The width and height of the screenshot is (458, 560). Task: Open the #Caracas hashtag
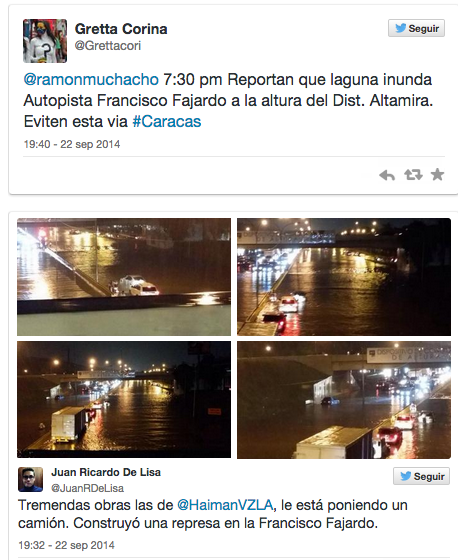click(x=167, y=121)
